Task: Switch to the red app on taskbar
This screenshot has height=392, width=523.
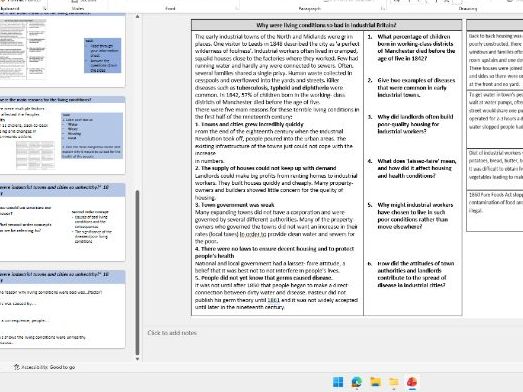Action: [x=412, y=382]
